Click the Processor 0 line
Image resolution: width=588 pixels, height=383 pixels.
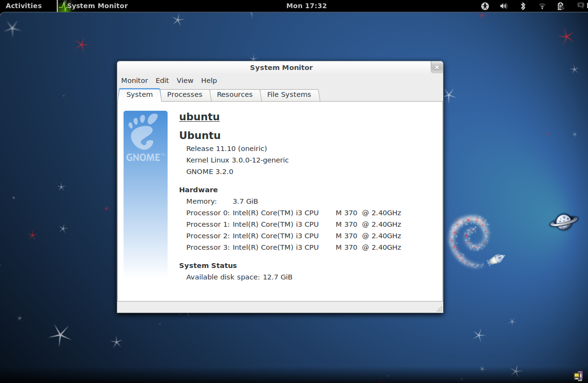point(294,213)
